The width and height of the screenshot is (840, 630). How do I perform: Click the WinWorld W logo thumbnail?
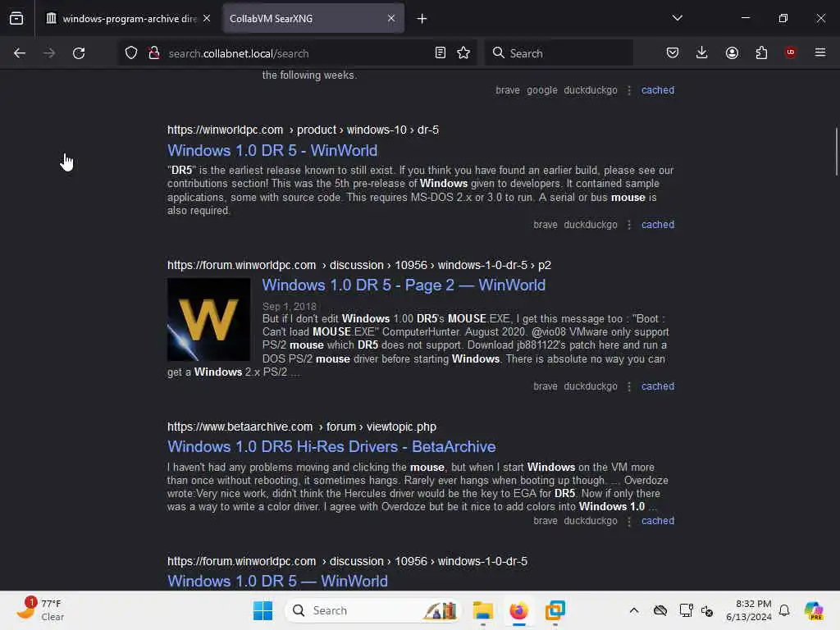point(209,319)
